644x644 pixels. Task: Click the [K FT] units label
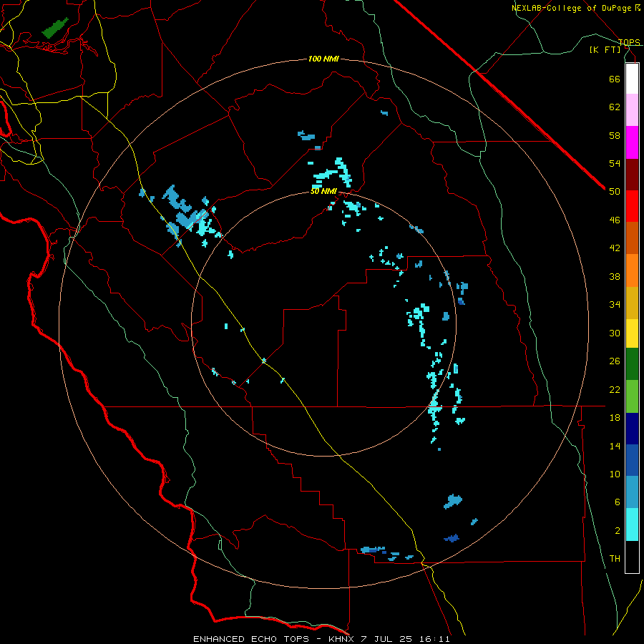pos(605,49)
